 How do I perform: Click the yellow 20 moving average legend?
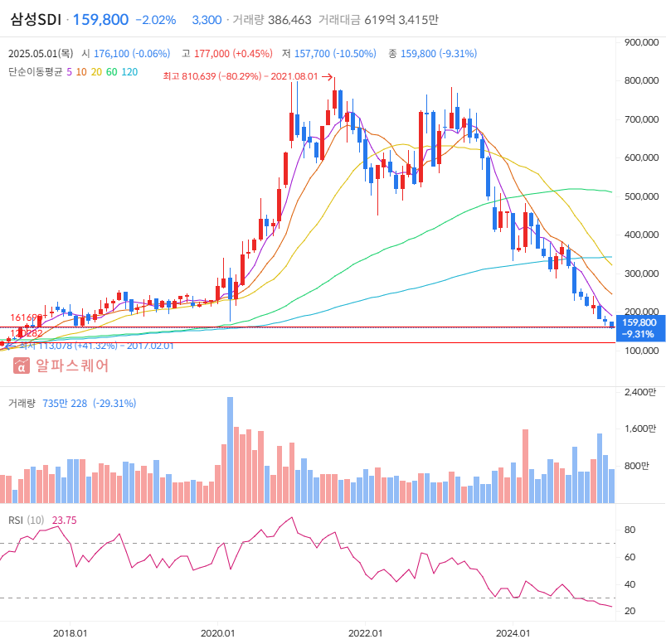pyautogui.click(x=96, y=72)
